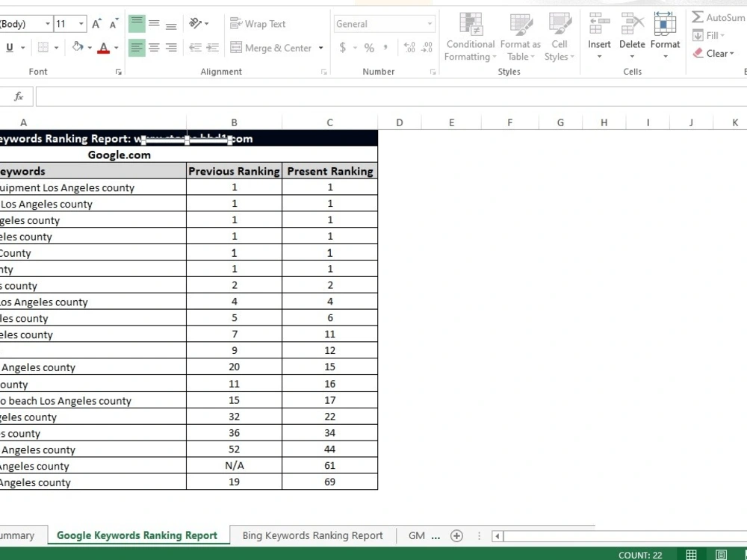Click the horizontal scrollbar left arrow
This screenshot has height=560, width=747.
[498, 536]
